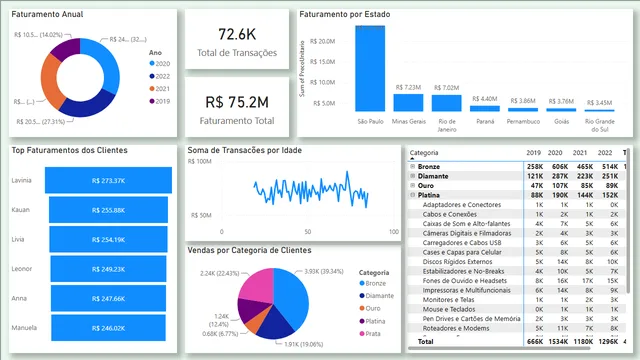The width and height of the screenshot is (640, 360).
Task: Click the 2019 column header
Action: pyautogui.click(x=533, y=153)
